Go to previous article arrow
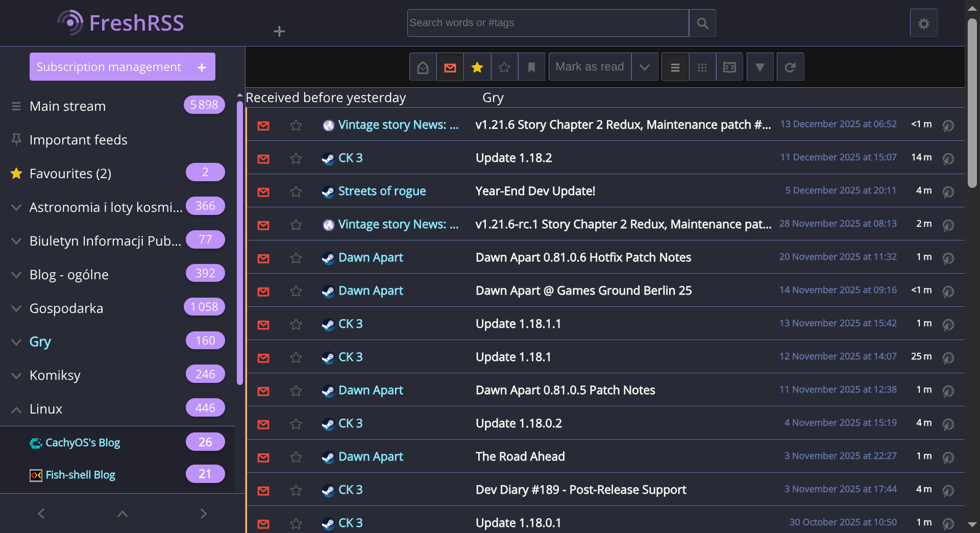 (x=41, y=514)
